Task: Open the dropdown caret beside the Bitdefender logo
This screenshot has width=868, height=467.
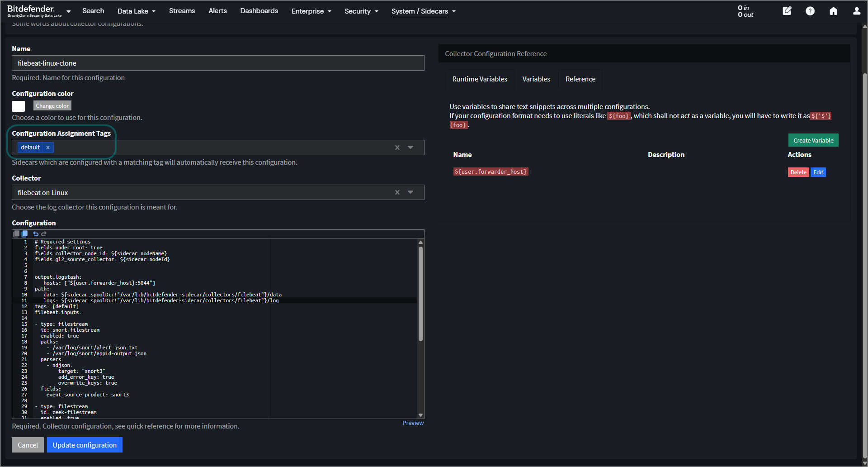Action: [69, 11]
